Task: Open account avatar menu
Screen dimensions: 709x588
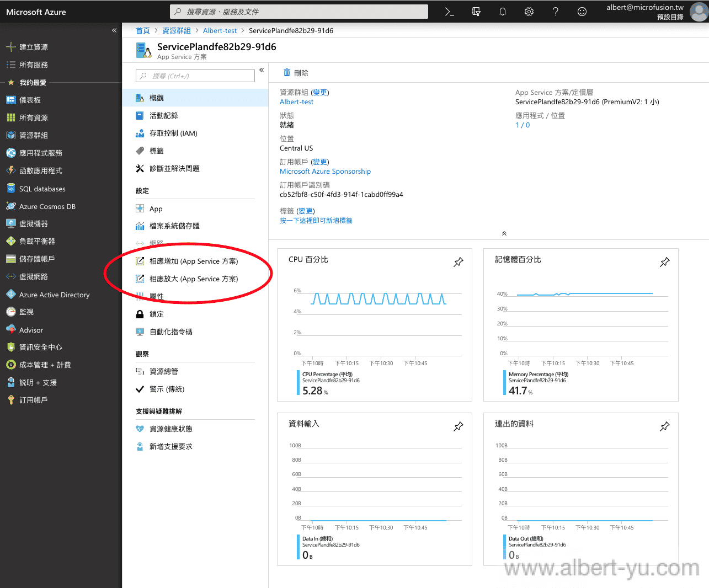Action: [x=699, y=12]
